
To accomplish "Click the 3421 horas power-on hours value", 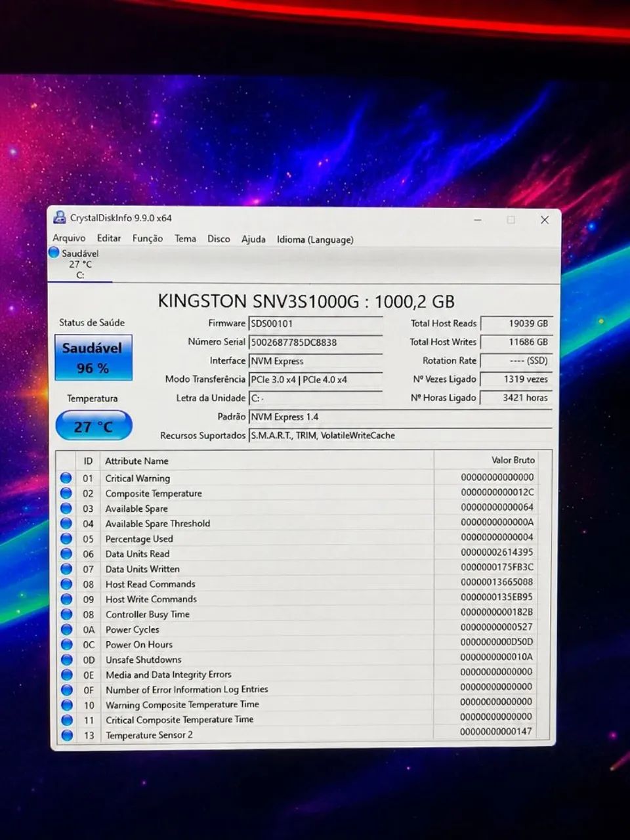I will [516, 397].
